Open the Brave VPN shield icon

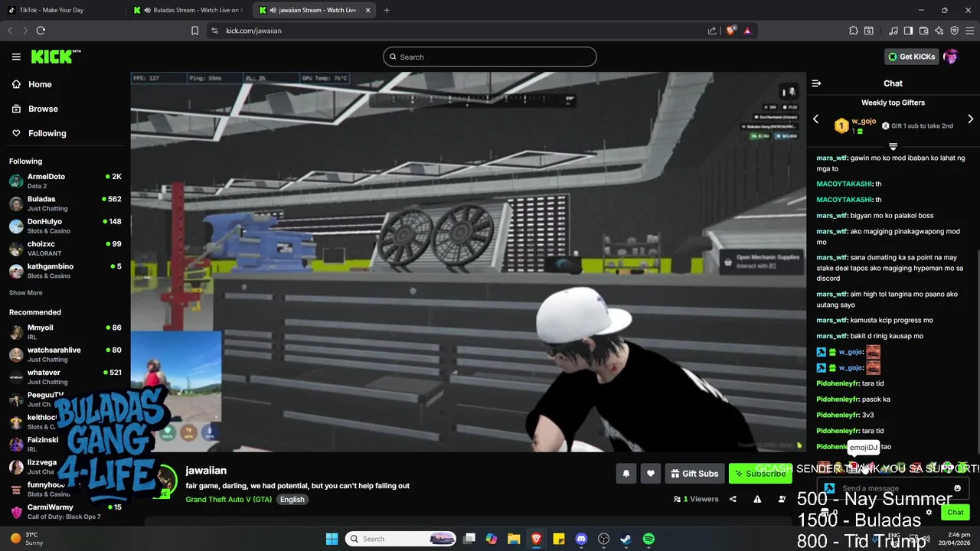(954, 31)
